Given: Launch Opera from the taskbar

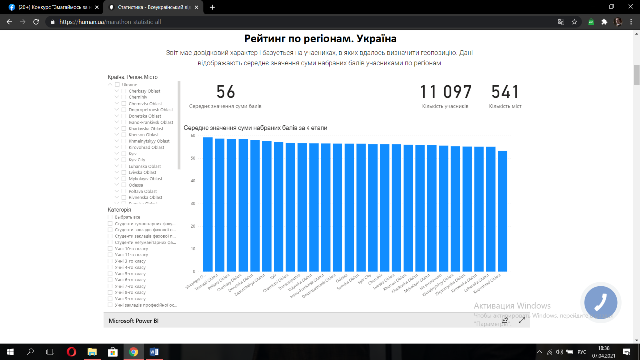Looking at the screenshot, I should [71, 351].
